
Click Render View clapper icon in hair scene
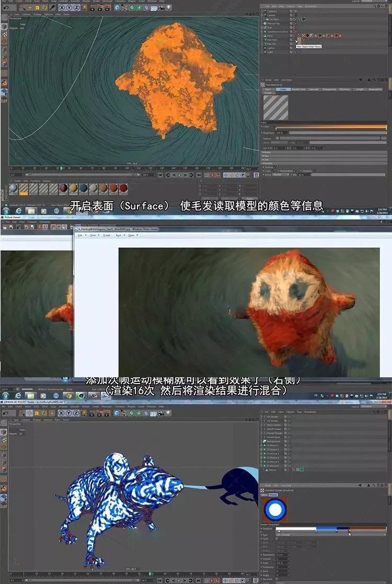pyautogui.click(x=92, y=7)
